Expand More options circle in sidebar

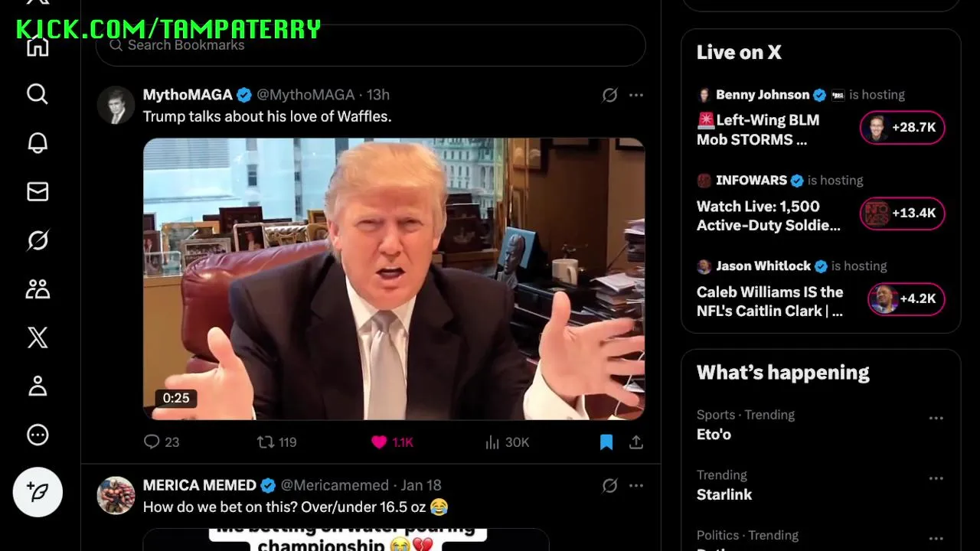(x=38, y=435)
